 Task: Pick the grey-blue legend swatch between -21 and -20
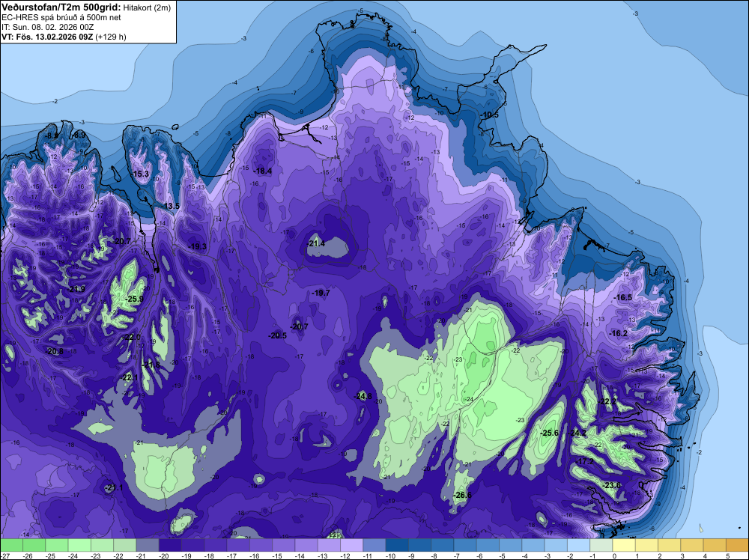(148, 545)
